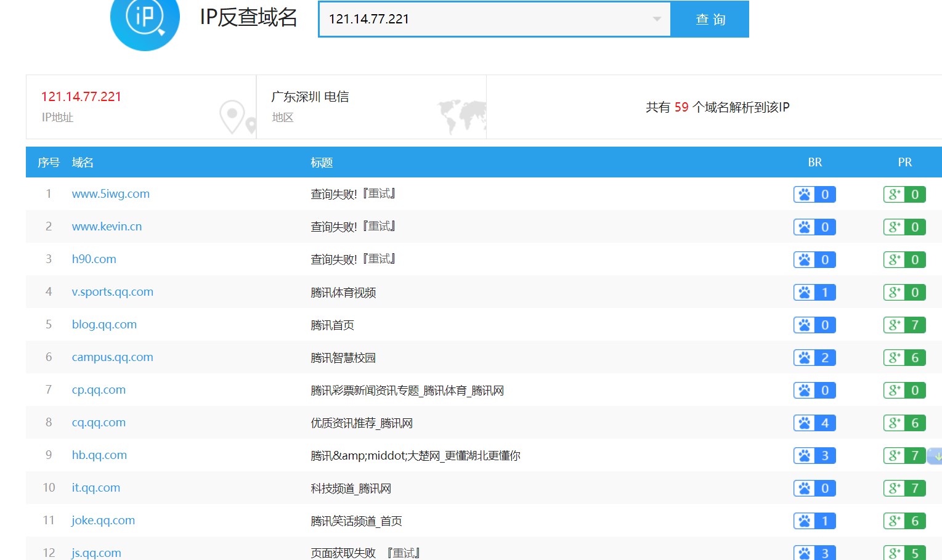Click Baidu rank badge for campus.qq.com
The image size is (942, 560).
click(x=814, y=358)
